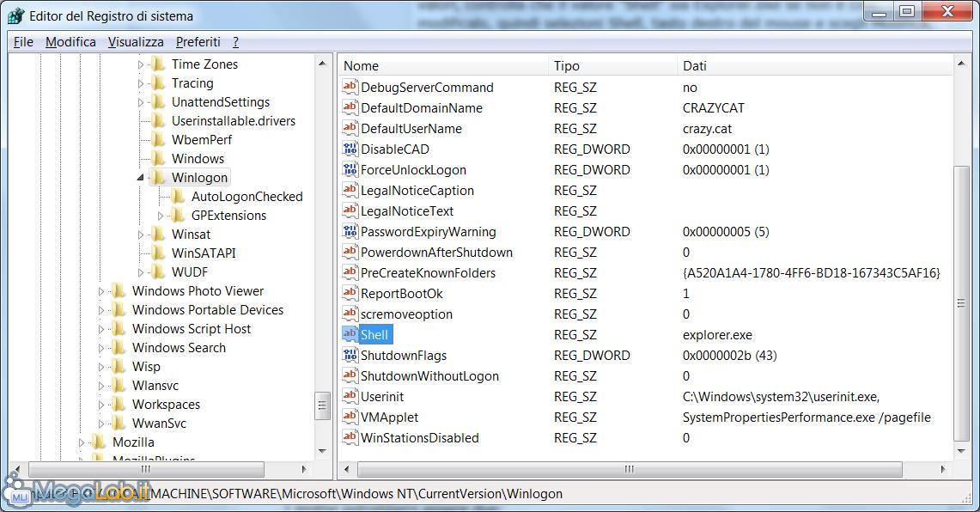
Task: Click the highlighted Shell value icon
Action: (350, 334)
